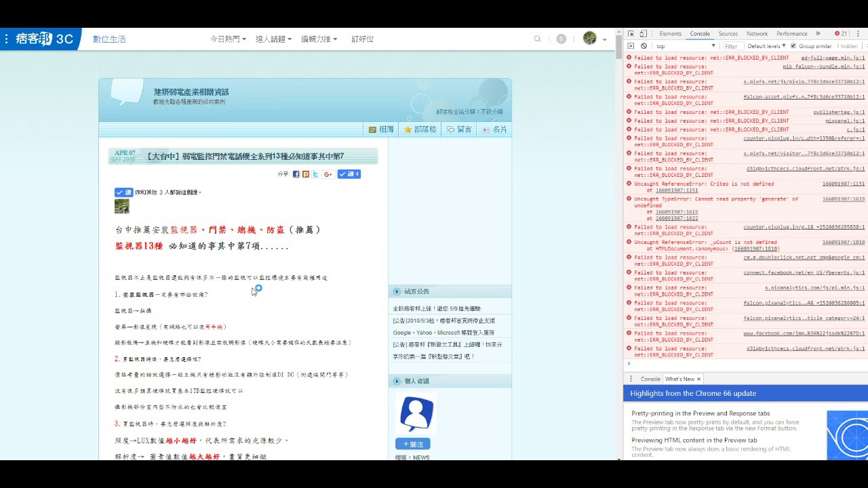This screenshot has height=488, width=868.
Task: Share the post on Twitter
Action: coord(315,174)
